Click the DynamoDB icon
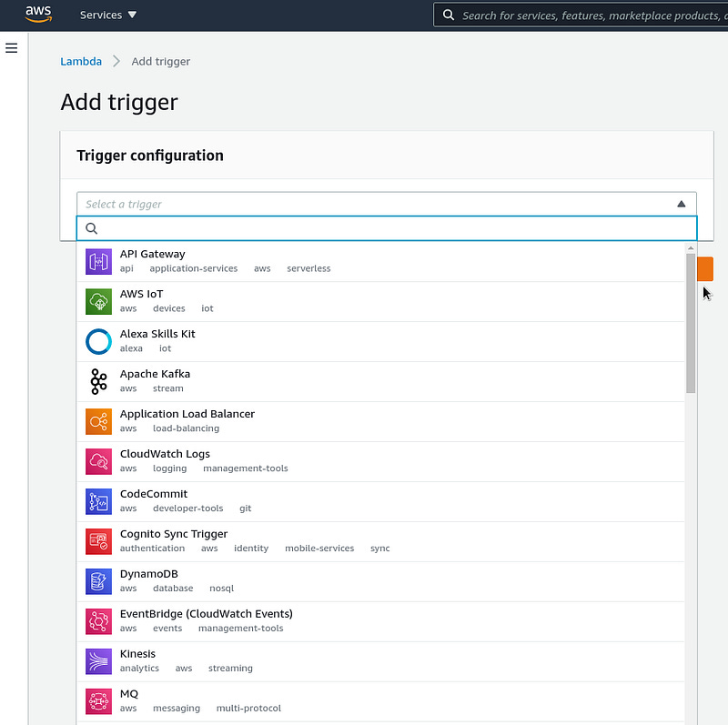728x725 pixels. pyautogui.click(x=98, y=581)
